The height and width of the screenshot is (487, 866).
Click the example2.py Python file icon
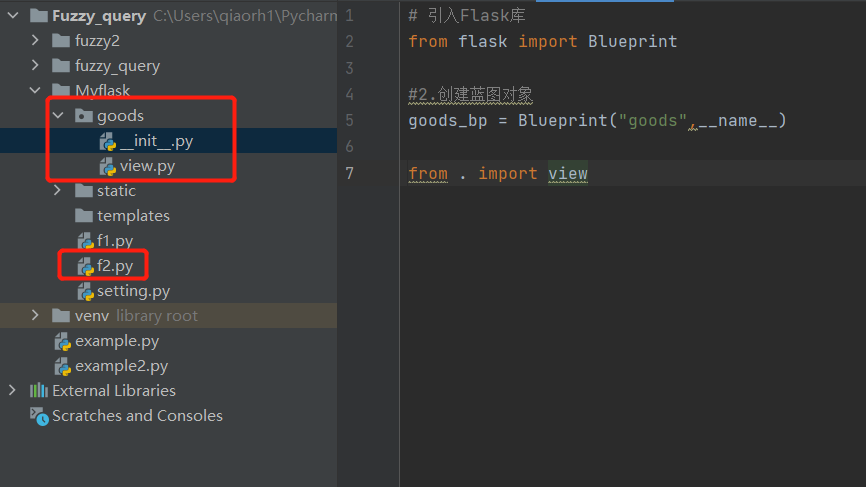click(63, 366)
